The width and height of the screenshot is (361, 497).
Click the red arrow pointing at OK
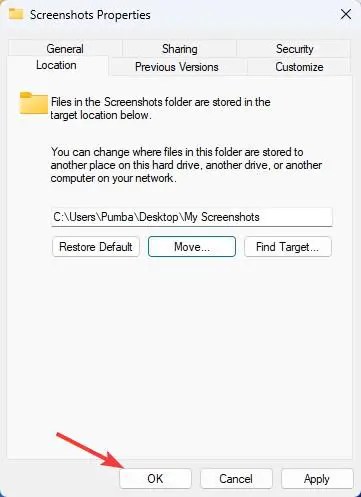[x=90, y=451]
